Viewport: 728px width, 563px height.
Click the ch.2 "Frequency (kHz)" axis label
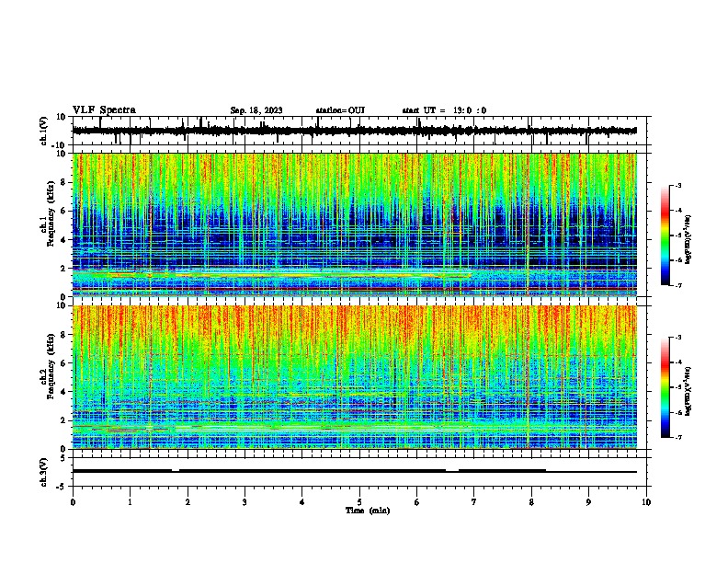pyautogui.click(x=51, y=366)
